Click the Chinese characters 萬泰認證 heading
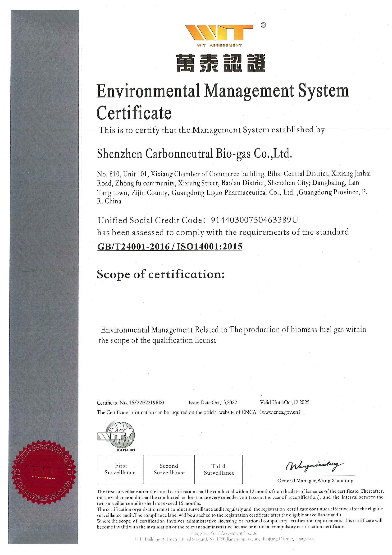392x555 pixels. (x=220, y=63)
